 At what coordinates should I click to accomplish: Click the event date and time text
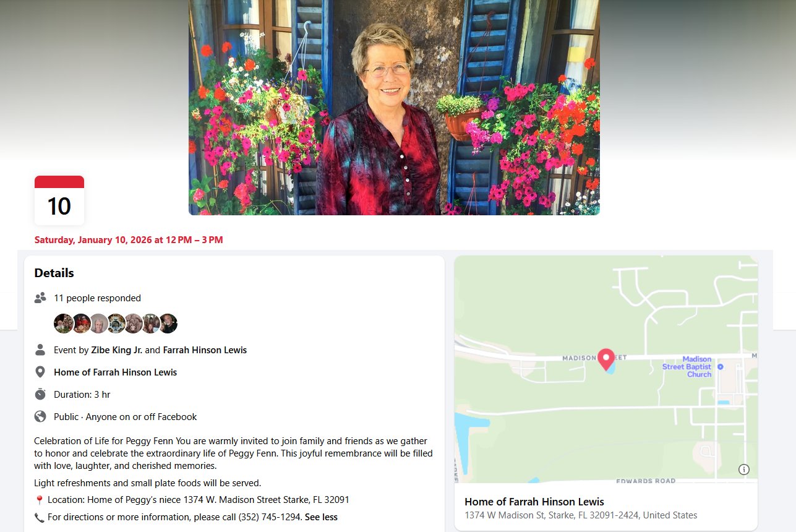pos(129,240)
